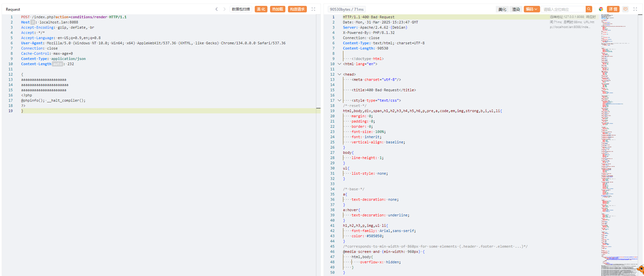The image size is (644, 276).
Task: Click the response code minimap
Action: click(619, 145)
